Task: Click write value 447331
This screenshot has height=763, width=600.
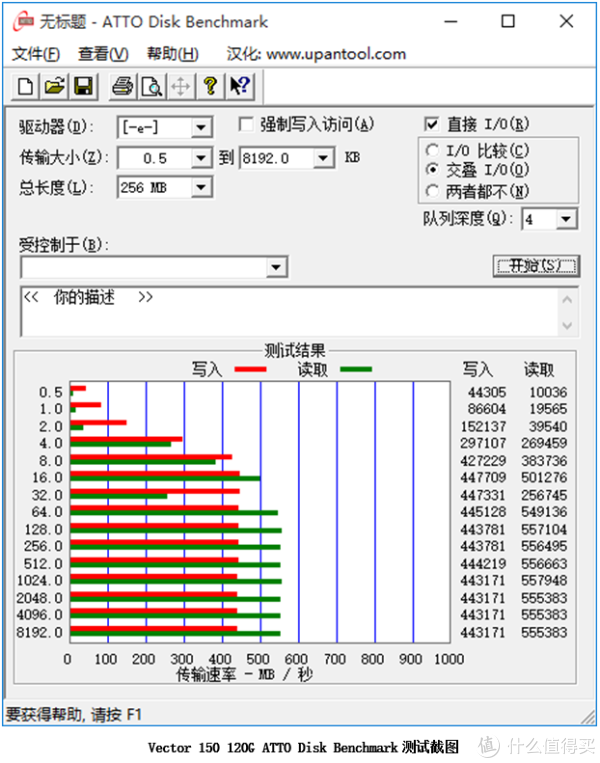Action: pyautogui.click(x=483, y=495)
